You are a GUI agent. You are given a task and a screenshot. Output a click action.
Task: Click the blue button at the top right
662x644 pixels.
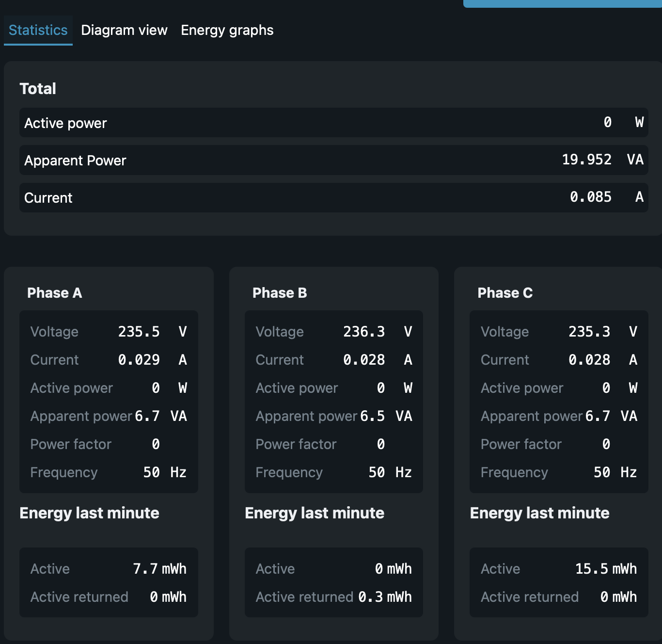coord(562,3)
